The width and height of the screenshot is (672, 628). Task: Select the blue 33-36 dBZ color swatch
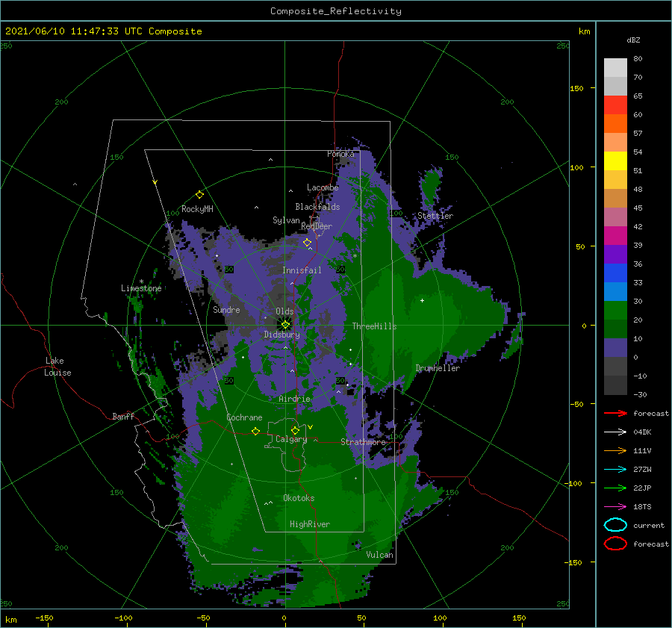(615, 273)
